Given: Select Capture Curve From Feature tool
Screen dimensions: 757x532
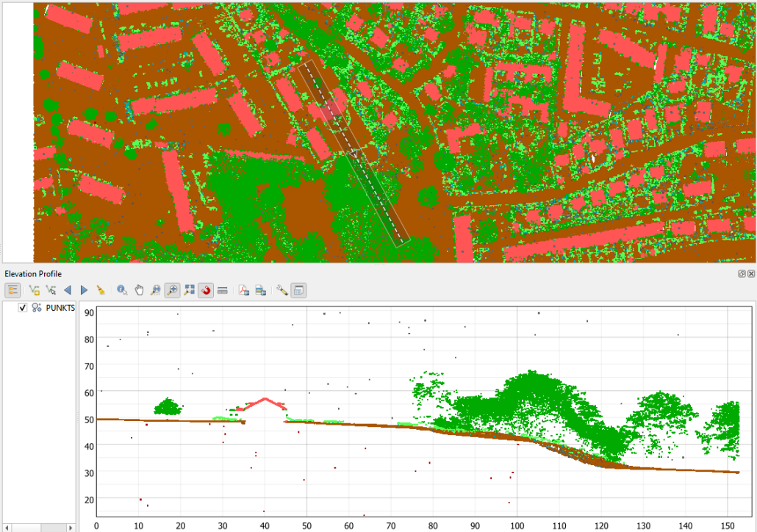Looking at the screenshot, I should tap(50, 290).
